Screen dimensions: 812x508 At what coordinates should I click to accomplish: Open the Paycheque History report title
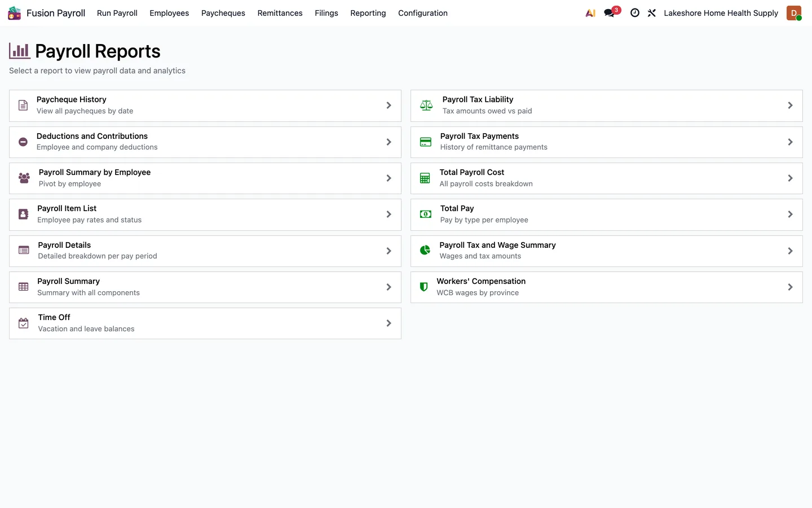[x=72, y=99]
